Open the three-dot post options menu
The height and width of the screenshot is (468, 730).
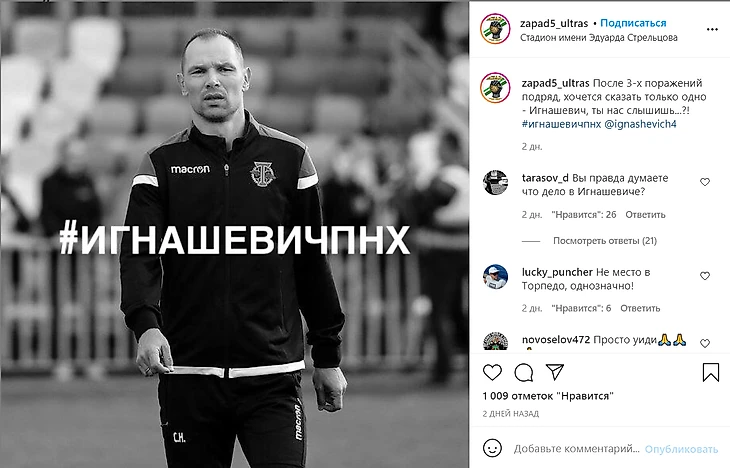(712, 29)
